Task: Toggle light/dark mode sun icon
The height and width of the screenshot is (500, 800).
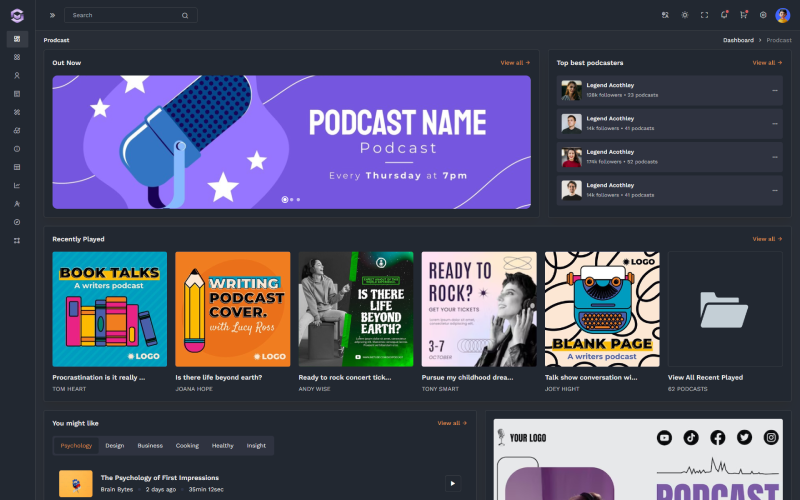Action: click(685, 15)
